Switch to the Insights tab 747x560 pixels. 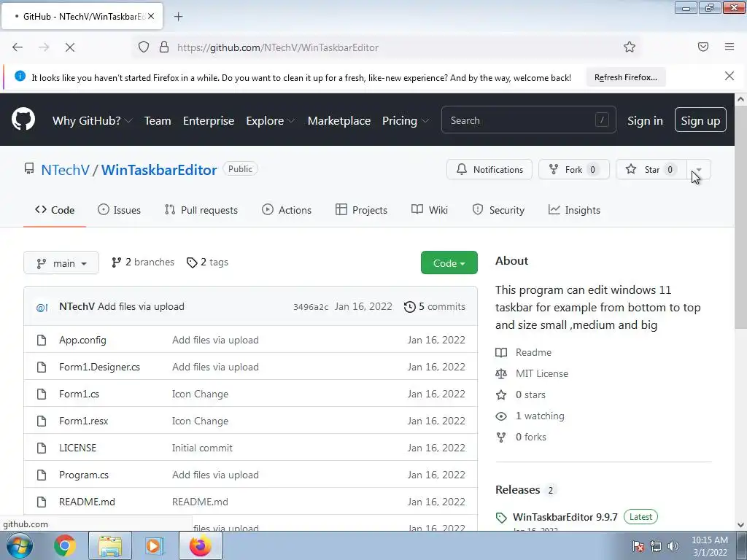[x=574, y=210]
